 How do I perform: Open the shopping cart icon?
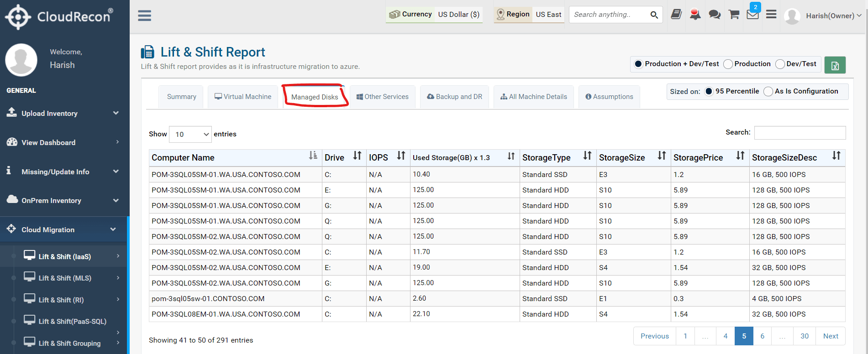click(734, 15)
